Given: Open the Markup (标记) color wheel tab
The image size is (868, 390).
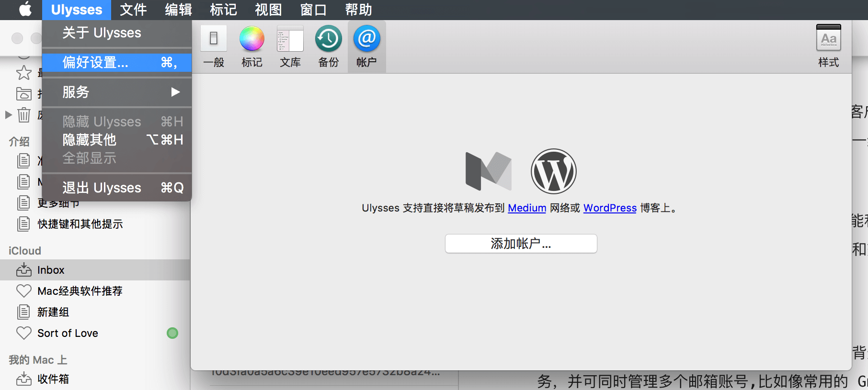Looking at the screenshot, I should [252, 47].
